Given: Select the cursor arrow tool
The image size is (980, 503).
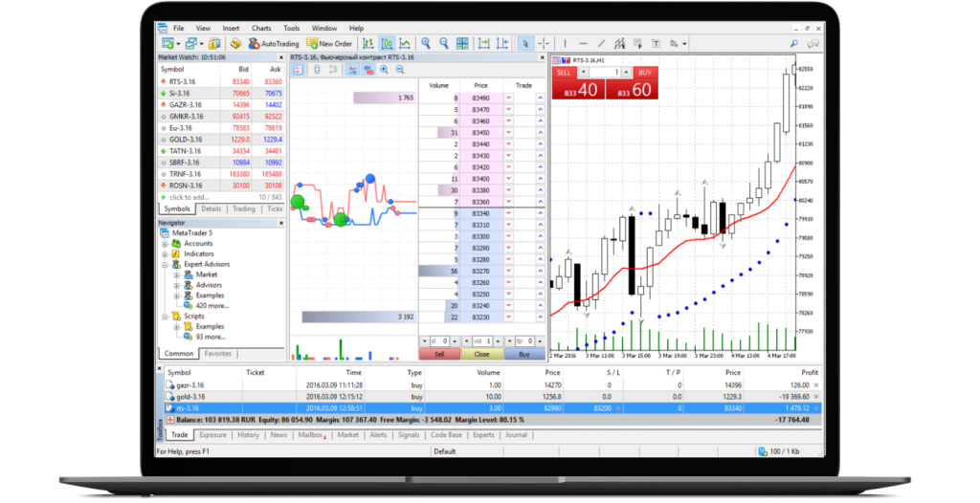Looking at the screenshot, I should [525, 43].
